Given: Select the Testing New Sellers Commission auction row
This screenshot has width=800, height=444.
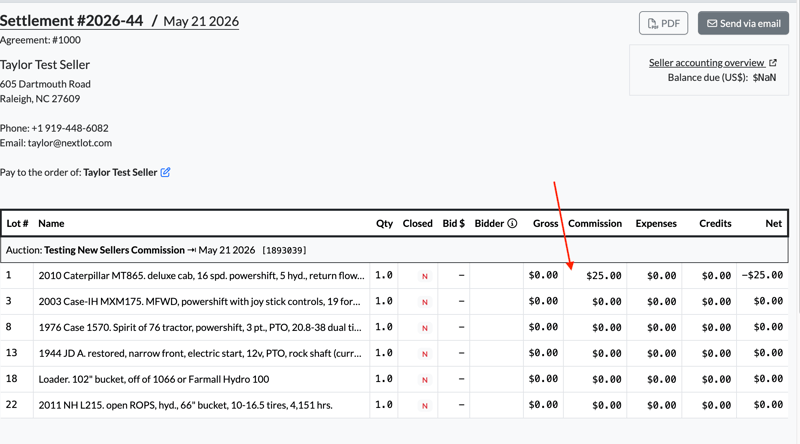Looking at the screenshot, I should tap(394, 250).
